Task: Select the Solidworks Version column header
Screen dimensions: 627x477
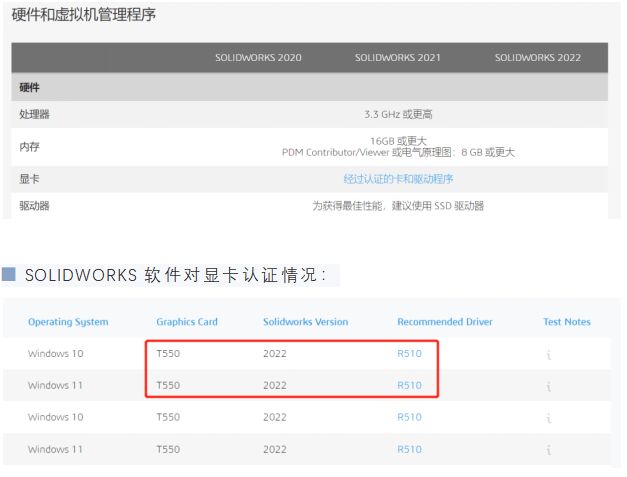Action: point(305,322)
